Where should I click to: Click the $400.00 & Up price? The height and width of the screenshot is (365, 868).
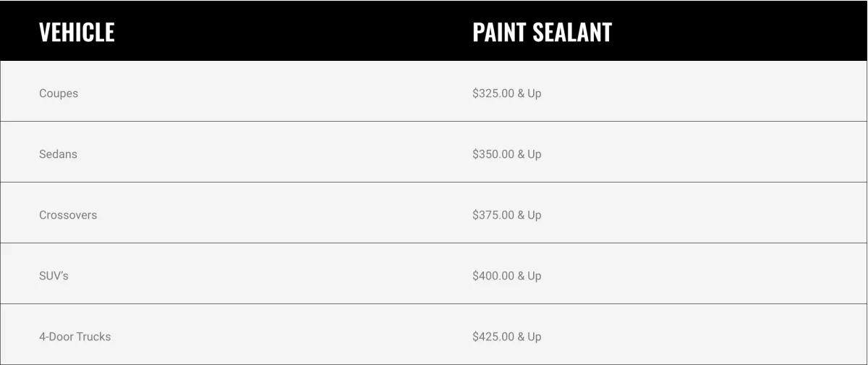coord(507,276)
